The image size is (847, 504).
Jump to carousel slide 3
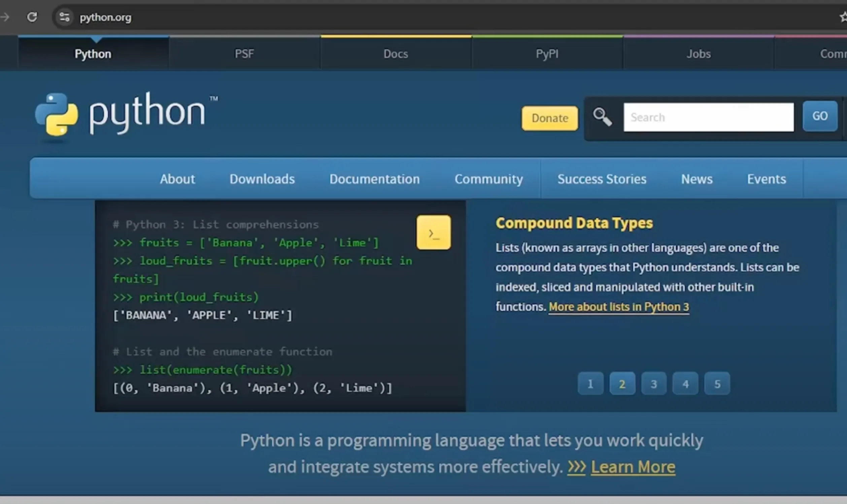click(x=653, y=384)
